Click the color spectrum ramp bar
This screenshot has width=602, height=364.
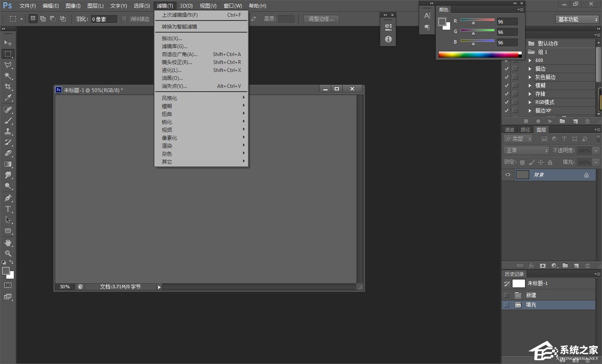click(x=478, y=55)
